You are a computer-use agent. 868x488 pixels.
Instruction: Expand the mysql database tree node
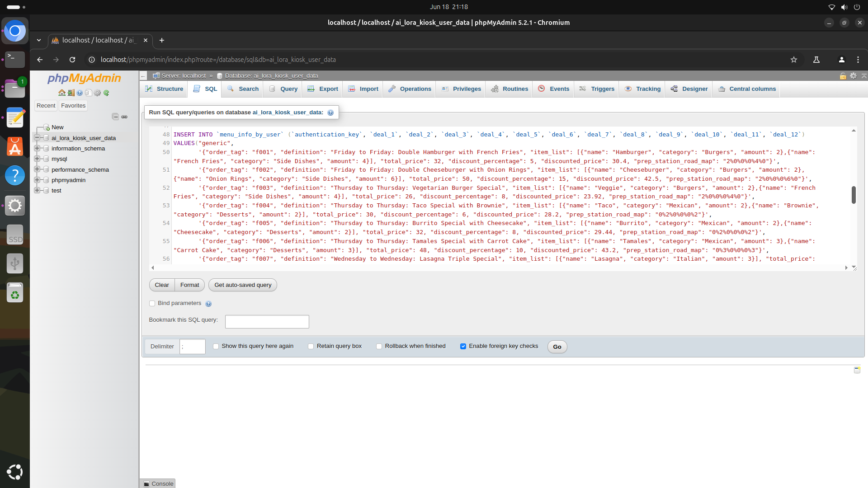(x=38, y=159)
